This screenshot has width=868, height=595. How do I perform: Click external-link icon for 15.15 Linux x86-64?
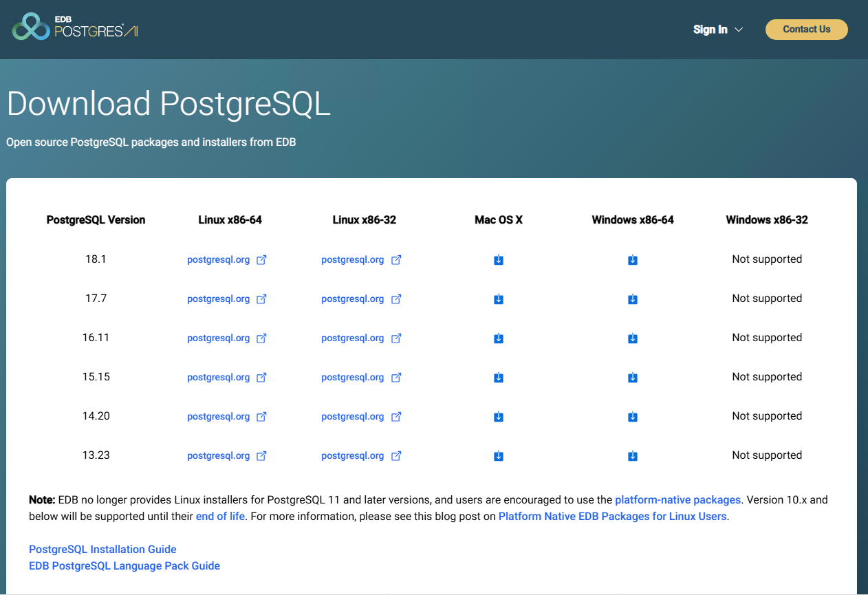coord(261,378)
